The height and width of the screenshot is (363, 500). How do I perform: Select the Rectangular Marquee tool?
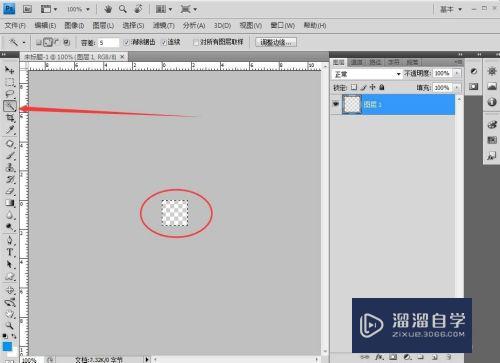pos(9,82)
